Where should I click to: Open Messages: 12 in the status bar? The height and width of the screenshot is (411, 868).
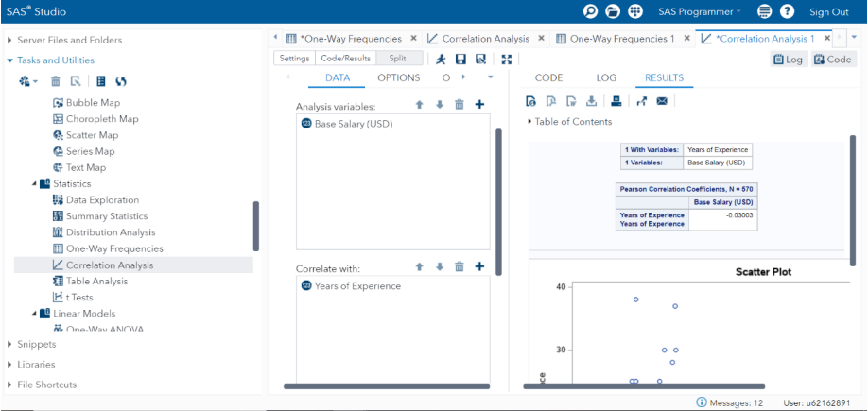coord(730,402)
